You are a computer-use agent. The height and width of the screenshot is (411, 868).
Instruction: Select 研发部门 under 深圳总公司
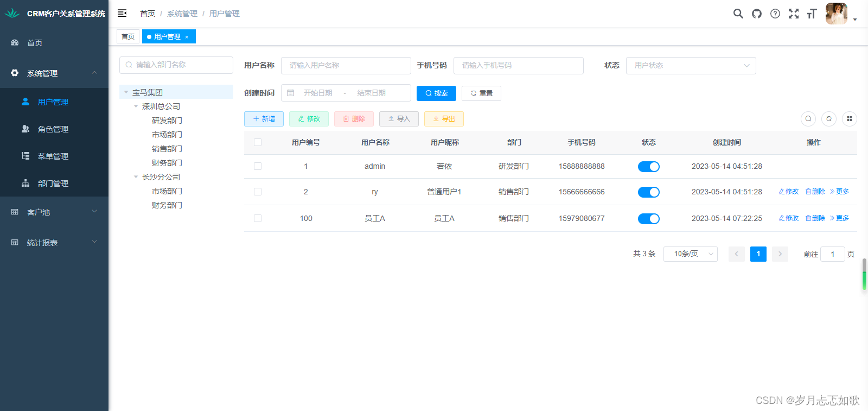tap(167, 121)
